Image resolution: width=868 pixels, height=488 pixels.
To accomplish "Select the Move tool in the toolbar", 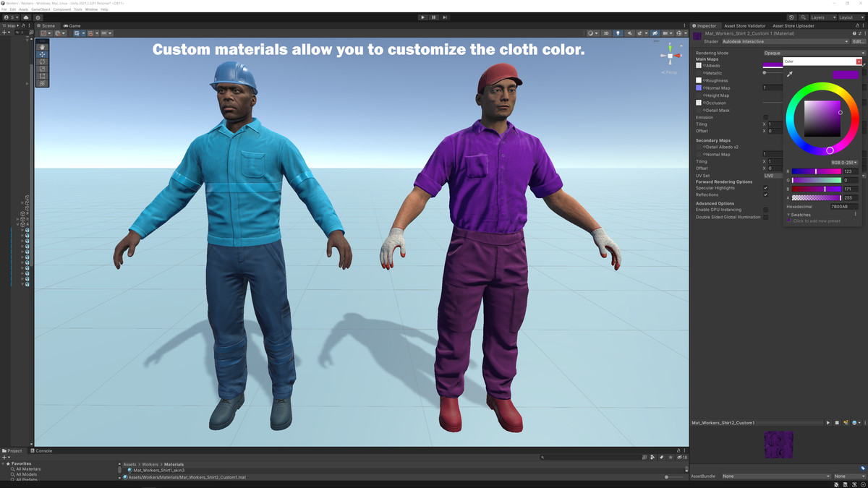I will [x=42, y=53].
